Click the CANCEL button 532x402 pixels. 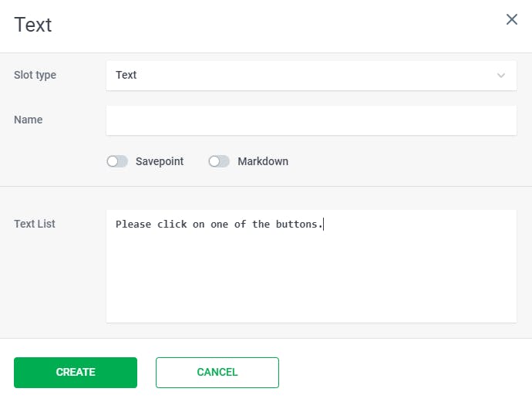tap(217, 372)
